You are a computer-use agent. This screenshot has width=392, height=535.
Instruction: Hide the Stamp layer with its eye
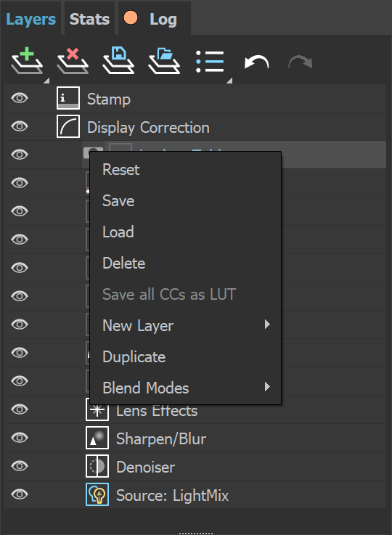pos(20,98)
